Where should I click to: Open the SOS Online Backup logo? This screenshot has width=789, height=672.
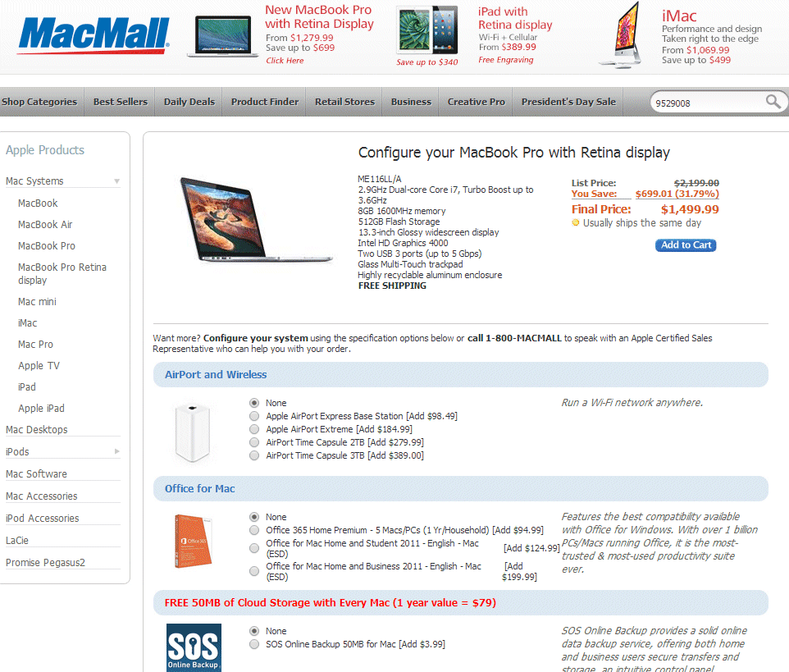pos(194,648)
